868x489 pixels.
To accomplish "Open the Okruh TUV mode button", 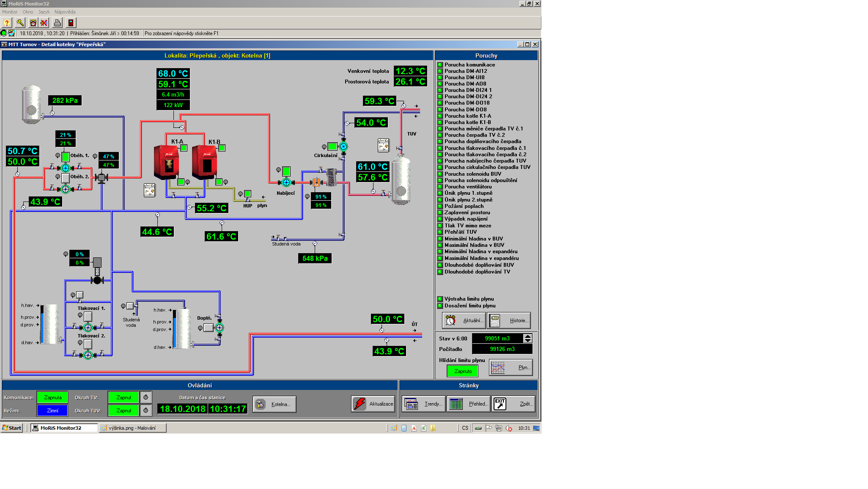I will click(146, 410).
